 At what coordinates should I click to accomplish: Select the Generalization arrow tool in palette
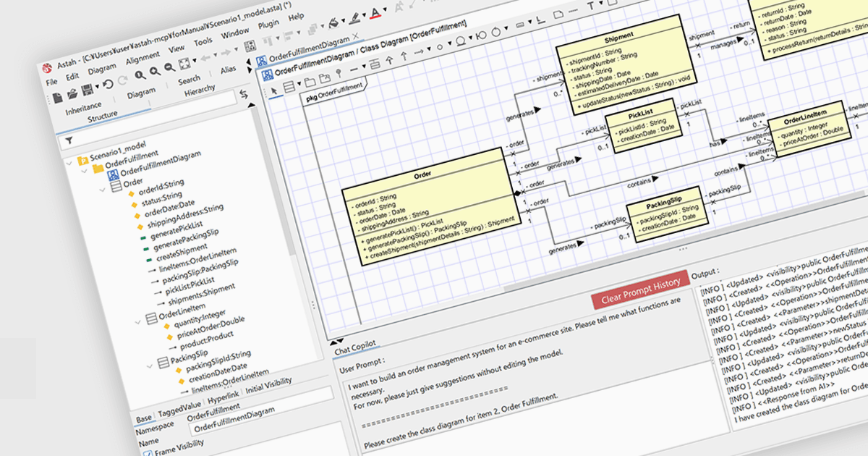[x=390, y=59]
